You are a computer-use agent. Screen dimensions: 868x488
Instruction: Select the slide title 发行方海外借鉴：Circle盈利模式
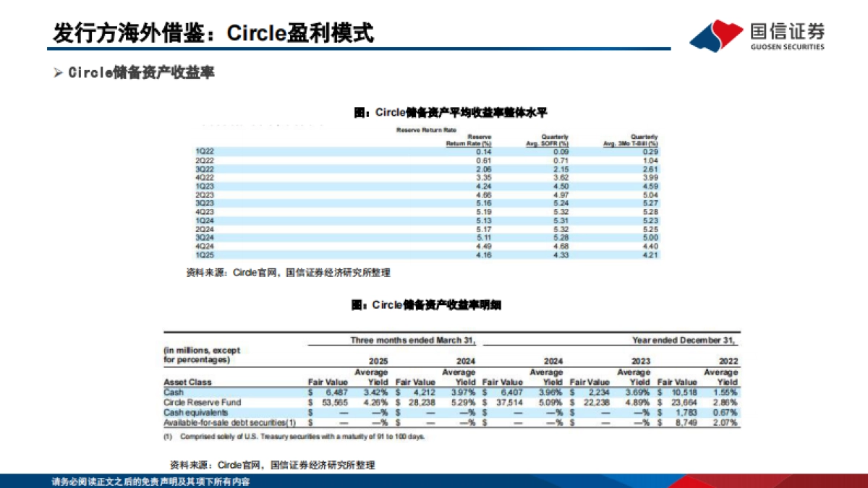213,33
